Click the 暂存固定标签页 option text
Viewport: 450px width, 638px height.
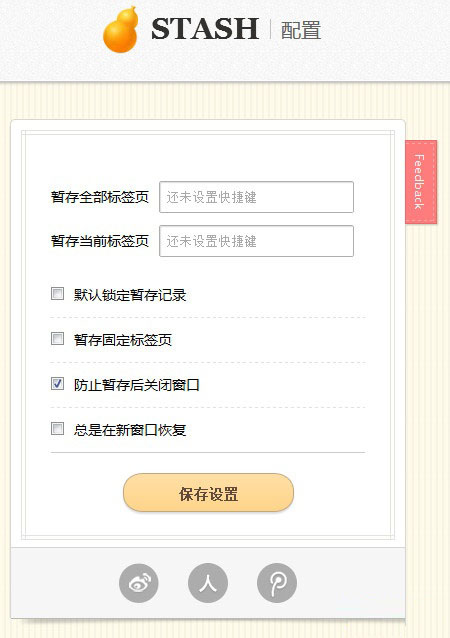click(123, 340)
